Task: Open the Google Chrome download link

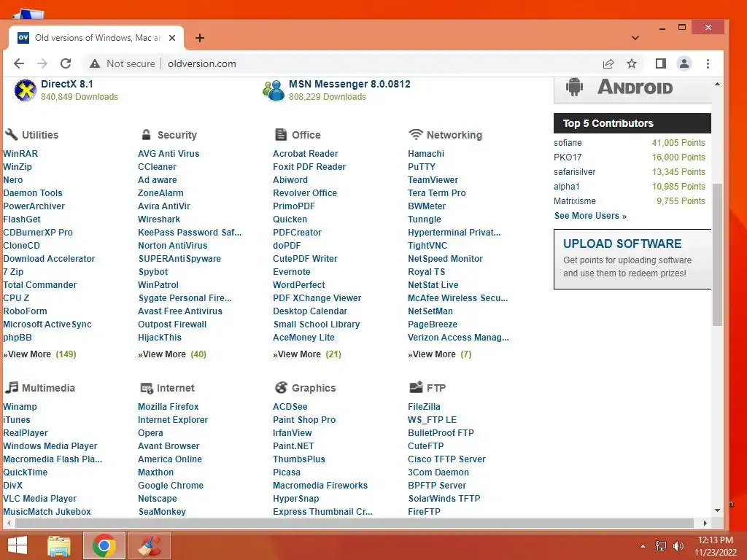Action: (171, 486)
